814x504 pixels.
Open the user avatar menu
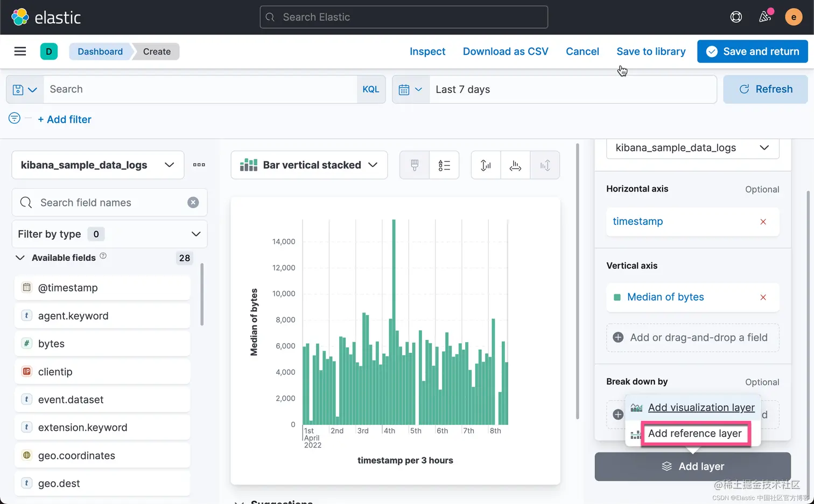click(794, 17)
